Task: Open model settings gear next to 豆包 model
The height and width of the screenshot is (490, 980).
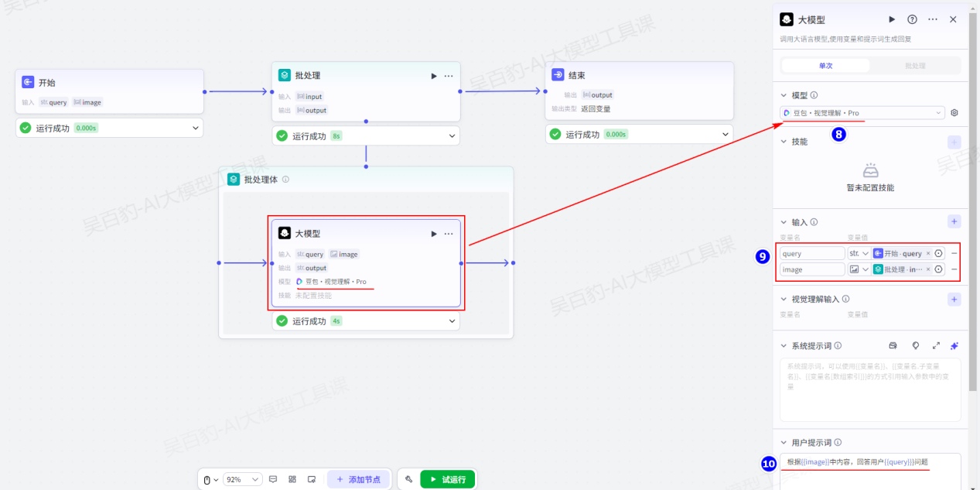Action: pos(954,113)
